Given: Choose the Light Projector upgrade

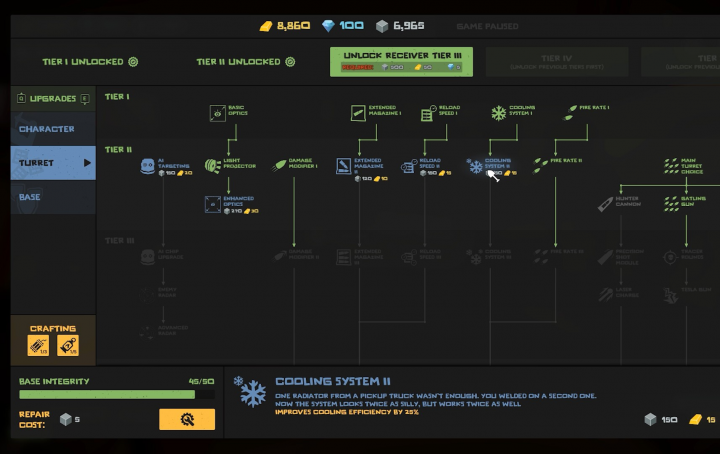Looking at the screenshot, I should point(213,165).
